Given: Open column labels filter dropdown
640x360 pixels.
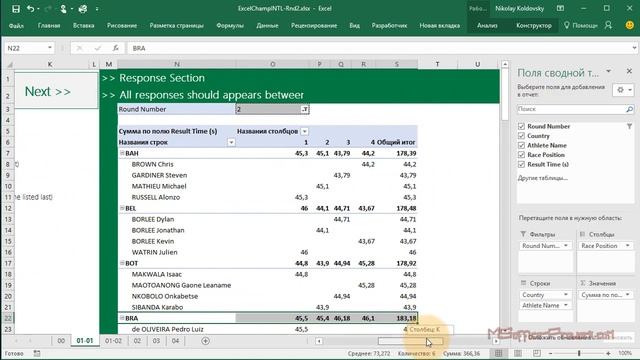Looking at the screenshot, I should click(x=304, y=131).
